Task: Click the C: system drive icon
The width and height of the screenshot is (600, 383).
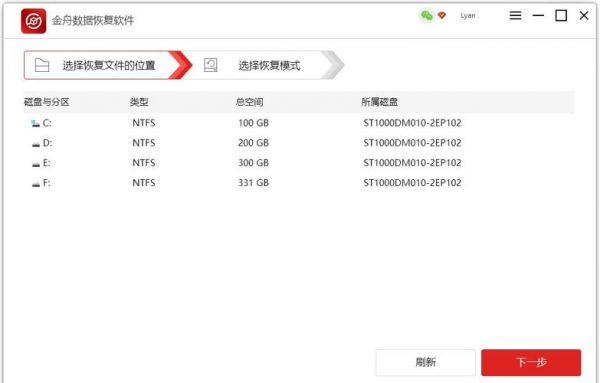Action: [x=36, y=123]
